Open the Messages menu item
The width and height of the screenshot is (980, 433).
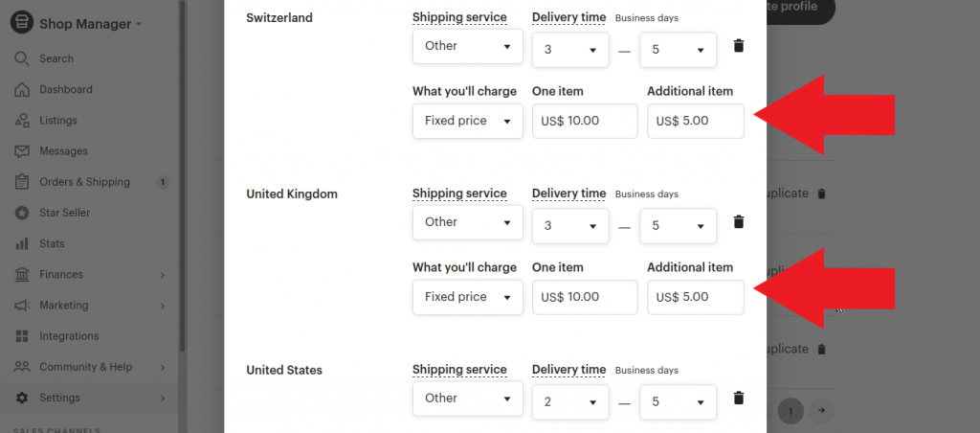pos(63,151)
